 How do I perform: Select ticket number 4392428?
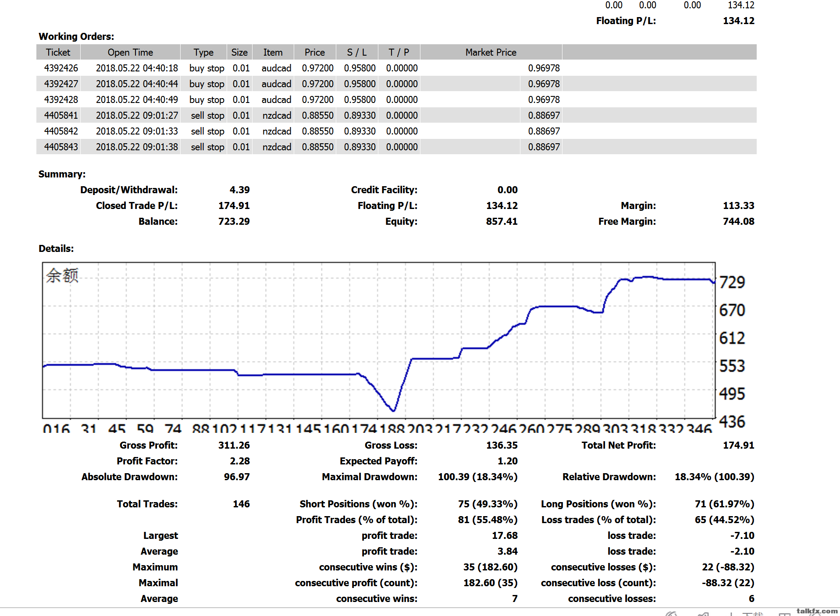tap(61, 99)
